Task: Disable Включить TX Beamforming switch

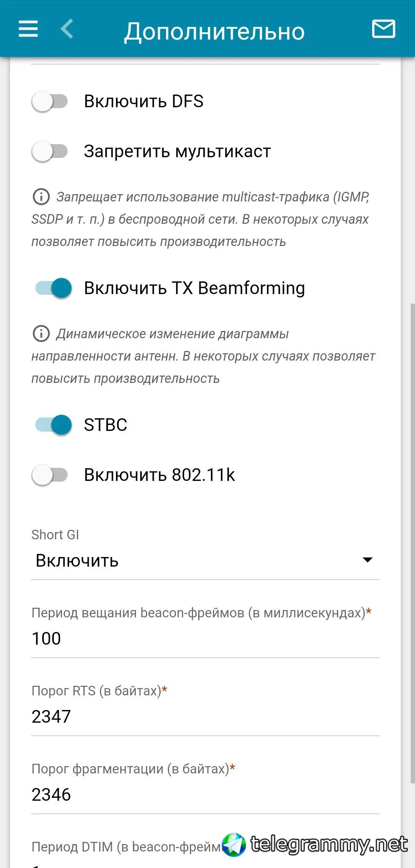Action: (x=53, y=288)
